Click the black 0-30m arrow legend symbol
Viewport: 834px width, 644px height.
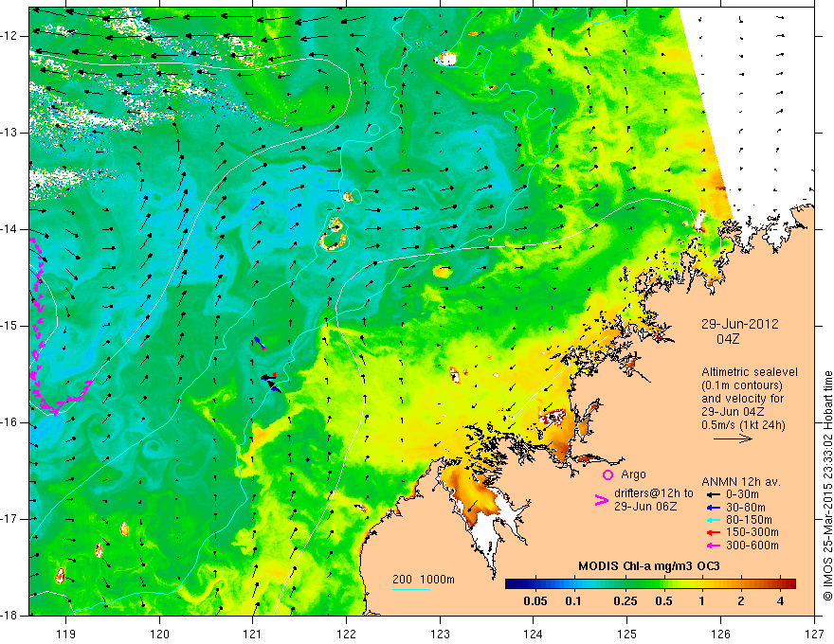coord(713,494)
